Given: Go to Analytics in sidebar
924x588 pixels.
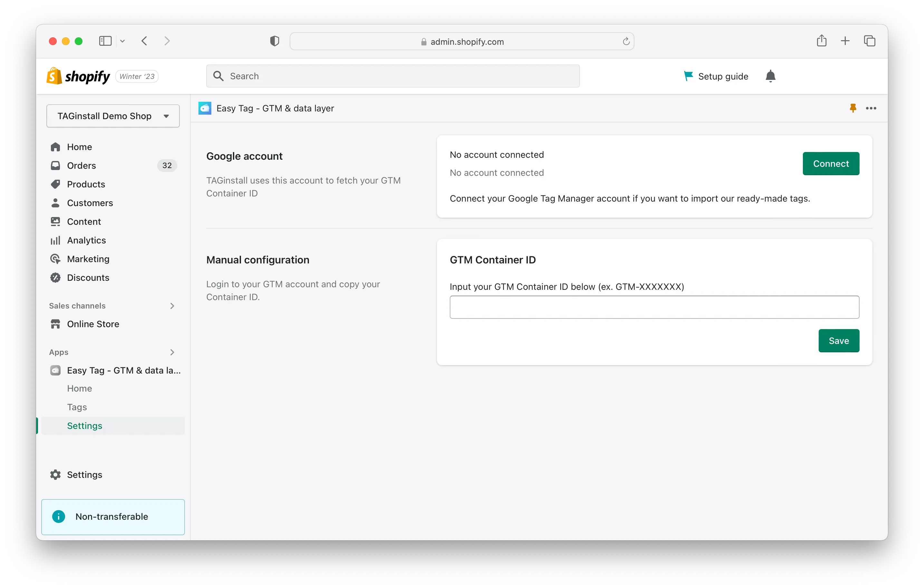Looking at the screenshot, I should 86,240.
